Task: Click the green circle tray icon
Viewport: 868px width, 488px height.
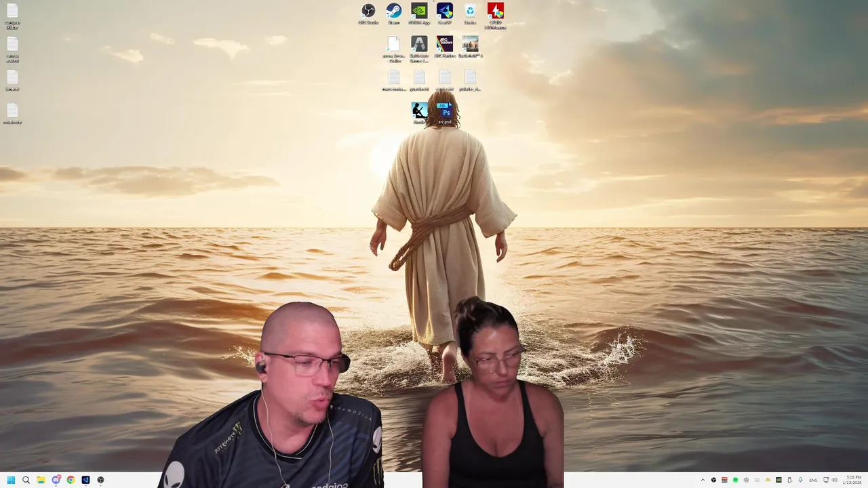Action: [735, 480]
